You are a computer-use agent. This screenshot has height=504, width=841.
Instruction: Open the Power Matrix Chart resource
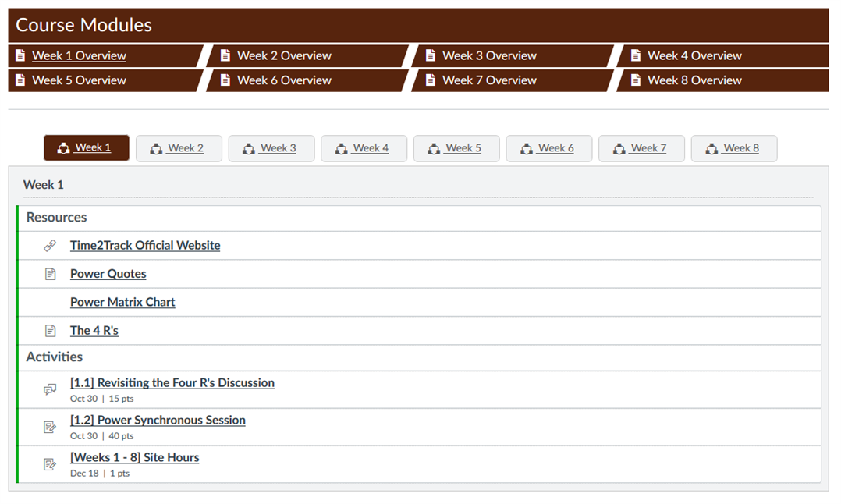pos(122,302)
